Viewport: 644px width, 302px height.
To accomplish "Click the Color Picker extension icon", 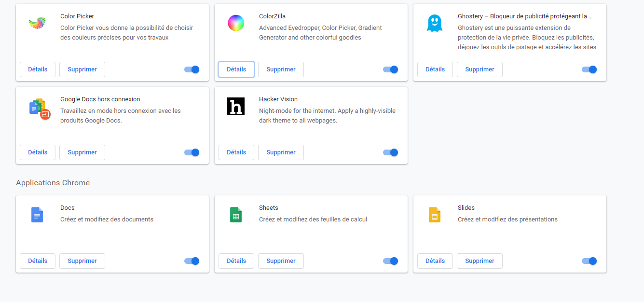I will pos(37,23).
